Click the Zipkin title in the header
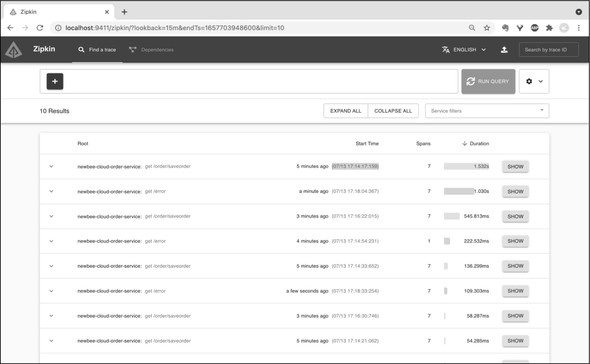 click(44, 49)
